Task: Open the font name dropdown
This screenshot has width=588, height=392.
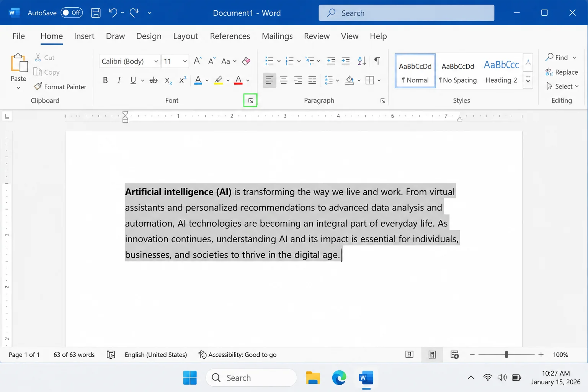Action: tap(156, 61)
